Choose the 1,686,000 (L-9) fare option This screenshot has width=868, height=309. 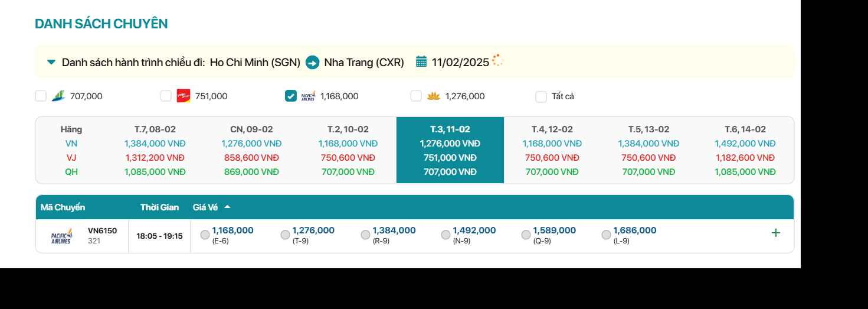coord(606,235)
